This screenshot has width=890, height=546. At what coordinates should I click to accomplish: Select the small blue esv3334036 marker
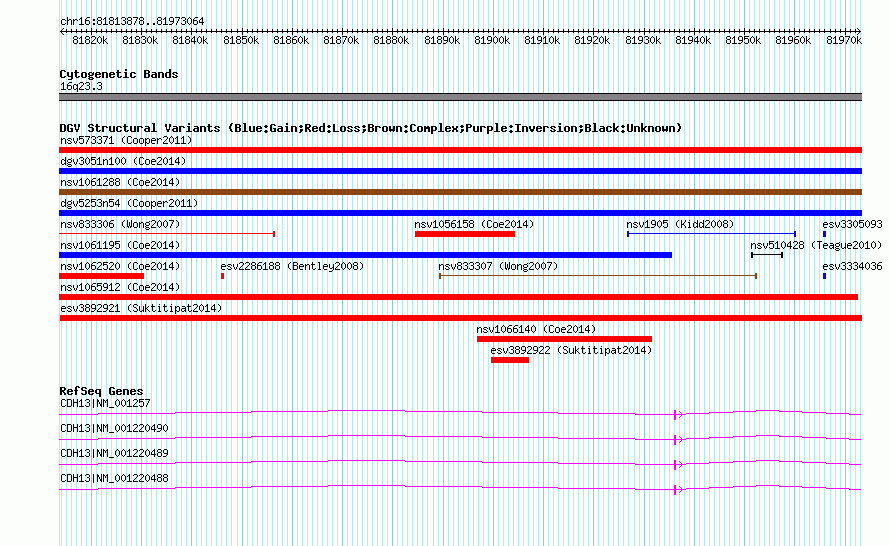pos(824,276)
